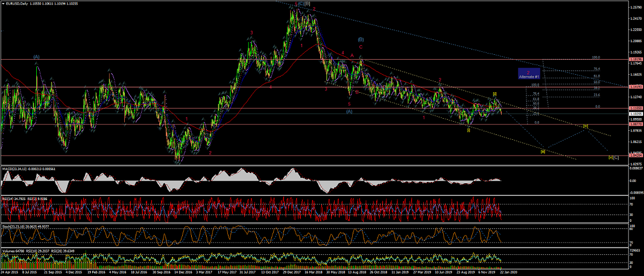Click price scale value 1.25790
The image size is (644, 276).
(x=636, y=7)
